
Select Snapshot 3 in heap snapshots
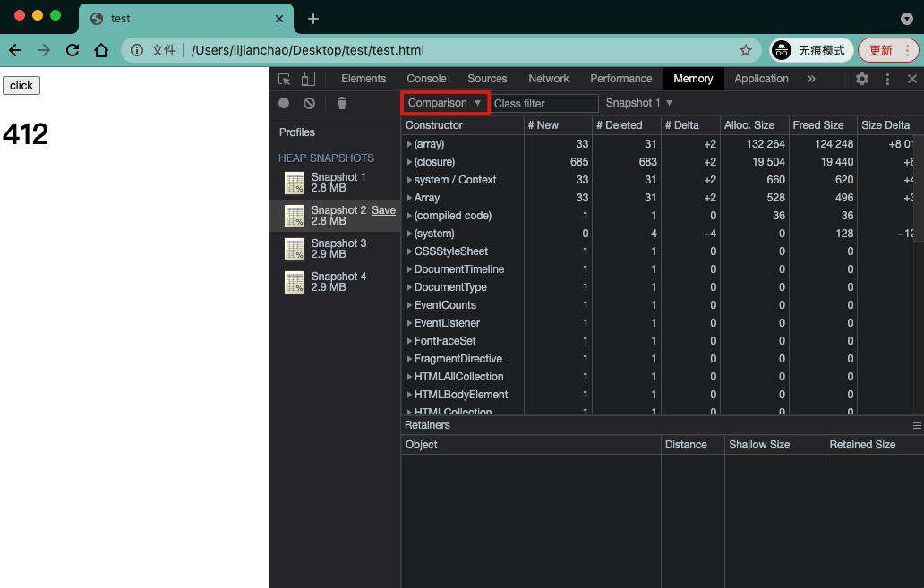335,249
